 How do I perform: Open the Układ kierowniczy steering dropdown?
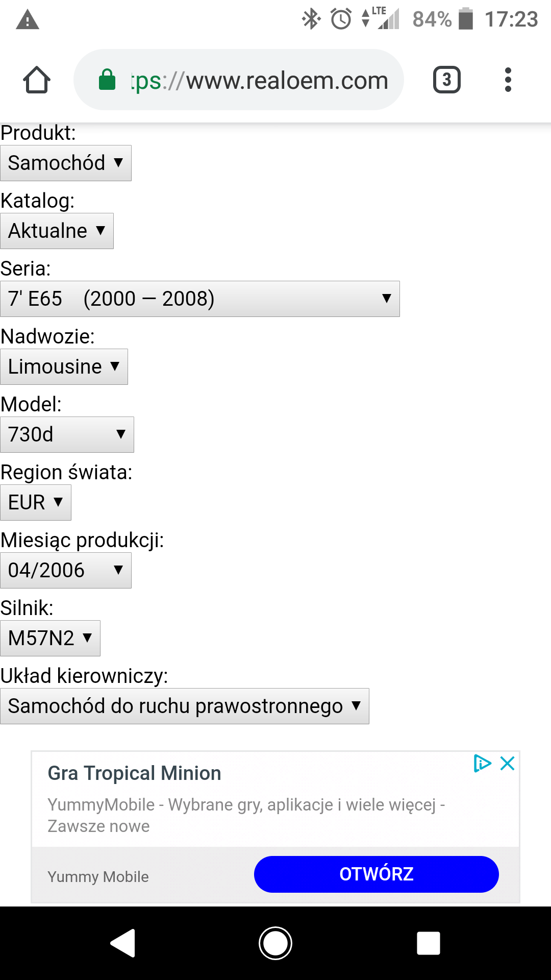(184, 706)
